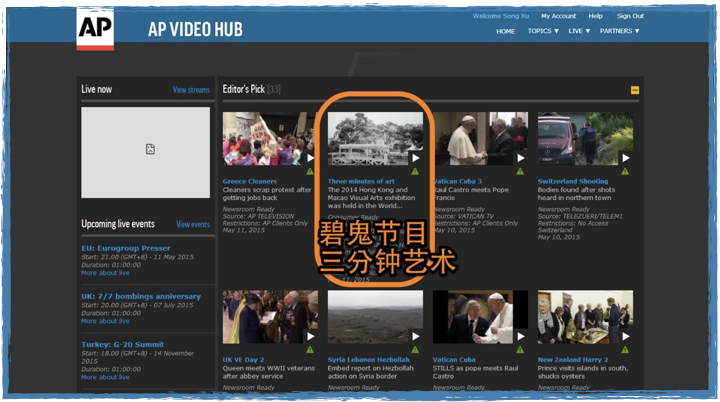Open My Account
This screenshot has height=402, width=720.
click(x=558, y=16)
